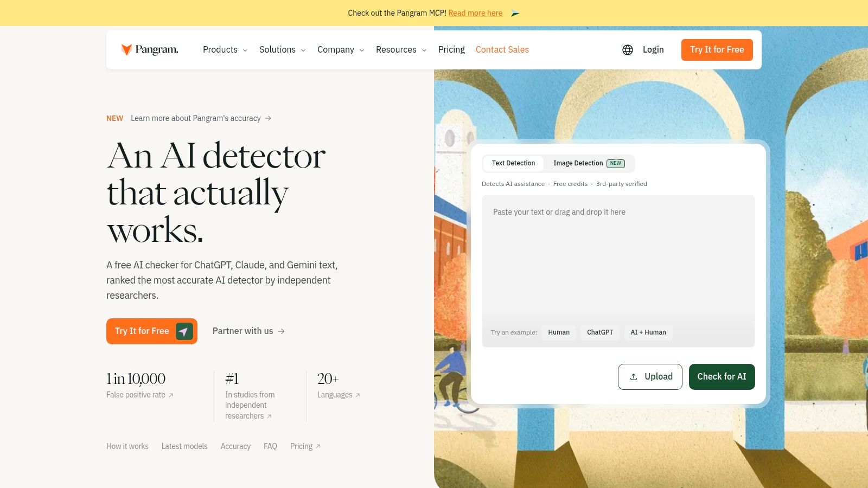868x488 pixels.
Task: Jump to Accuracy section link
Action: click(x=235, y=446)
